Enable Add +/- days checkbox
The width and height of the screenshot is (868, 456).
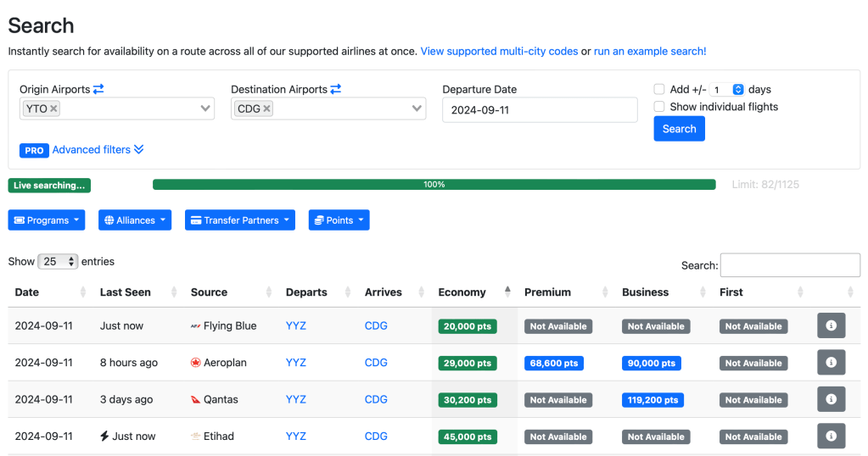pos(659,89)
